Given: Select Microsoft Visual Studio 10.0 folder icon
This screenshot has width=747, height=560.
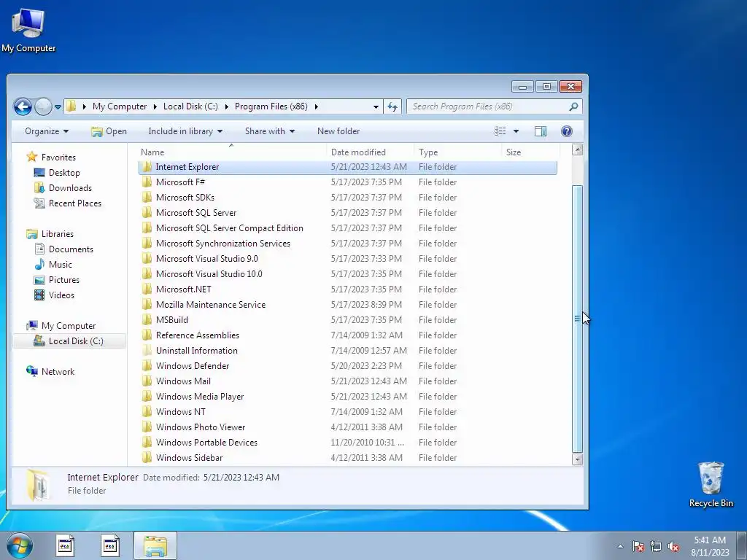Looking at the screenshot, I should 147,274.
